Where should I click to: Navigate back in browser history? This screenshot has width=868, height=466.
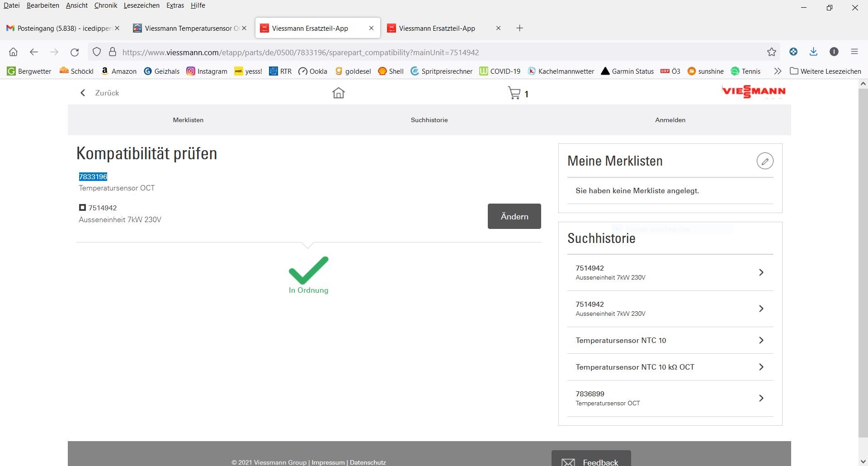pyautogui.click(x=34, y=52)
